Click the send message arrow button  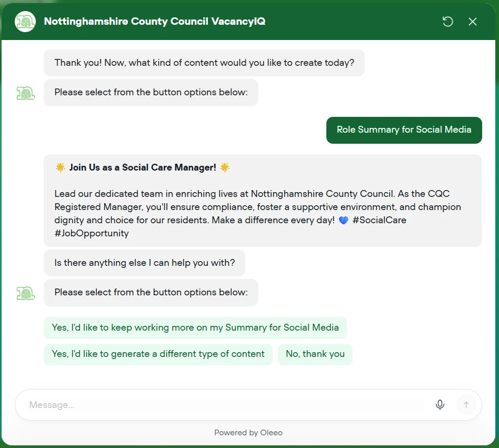click(466, 405)
